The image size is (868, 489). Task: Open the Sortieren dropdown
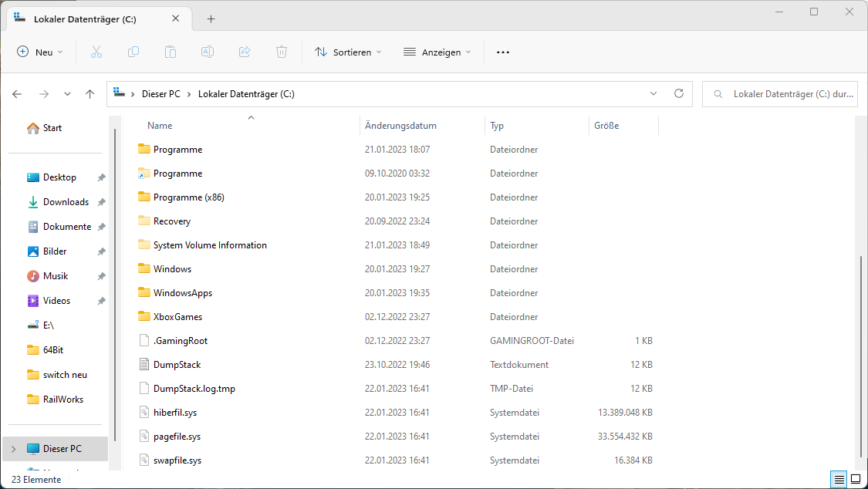click(x=348, y=52)
